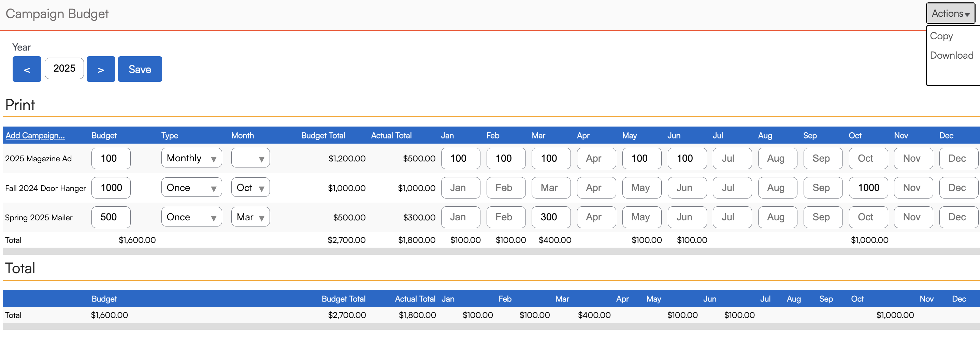Click Nov field in Spring 2025 Mailer row
The image size is (980, 337).
[914, 217]
